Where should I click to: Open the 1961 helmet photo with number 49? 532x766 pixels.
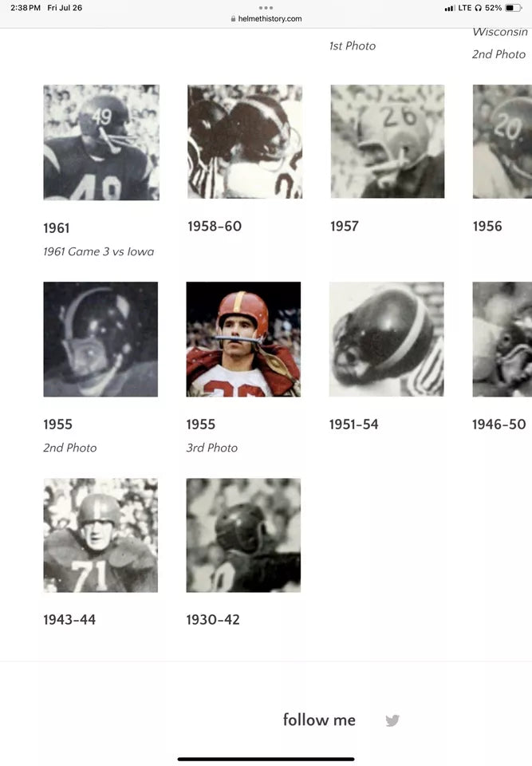click(x=101, y=143)
